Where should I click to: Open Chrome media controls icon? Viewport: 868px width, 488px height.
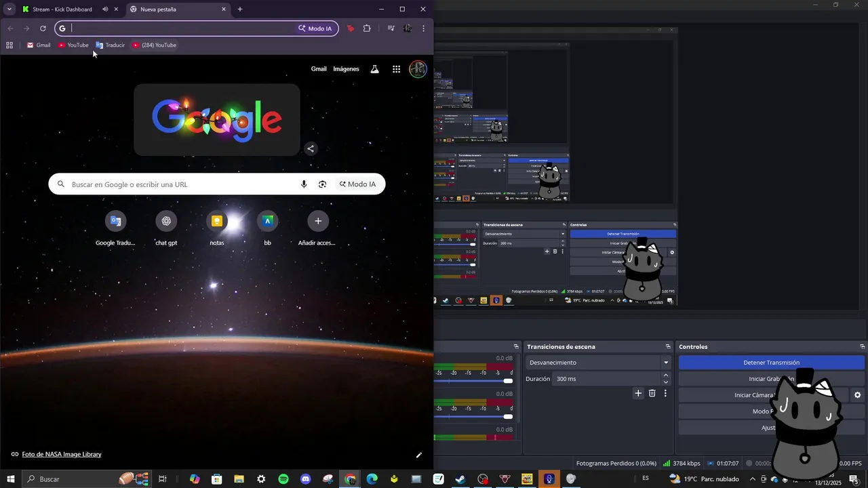[391, 28]
